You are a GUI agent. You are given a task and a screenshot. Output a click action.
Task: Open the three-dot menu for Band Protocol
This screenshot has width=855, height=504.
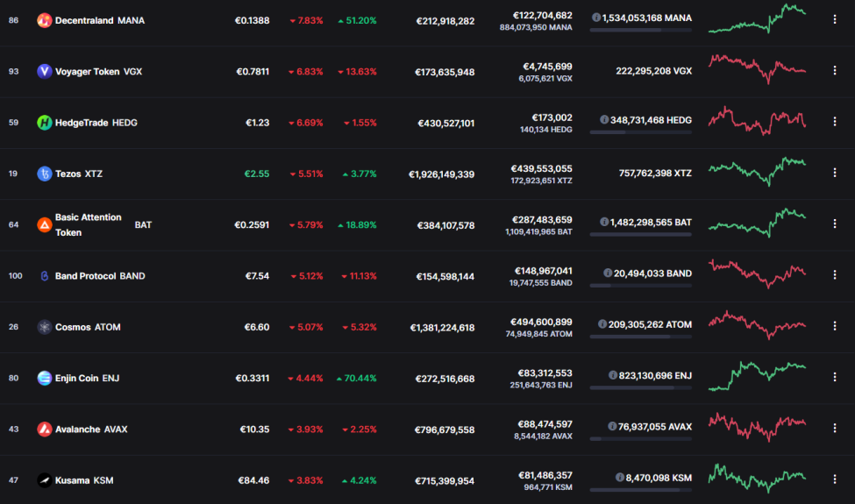point(834,274)
